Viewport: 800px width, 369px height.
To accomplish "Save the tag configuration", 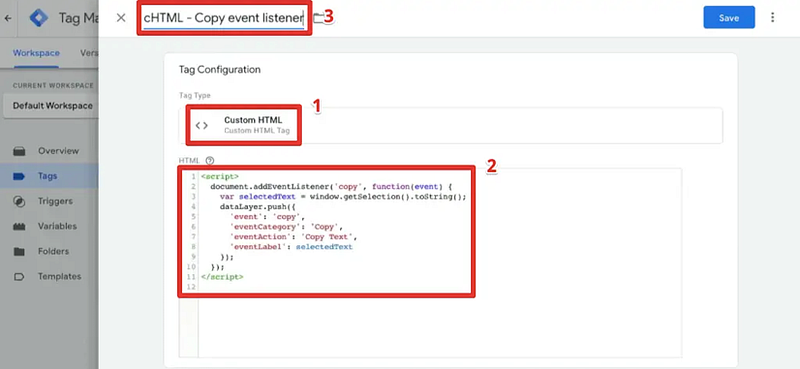I will 729,18.
